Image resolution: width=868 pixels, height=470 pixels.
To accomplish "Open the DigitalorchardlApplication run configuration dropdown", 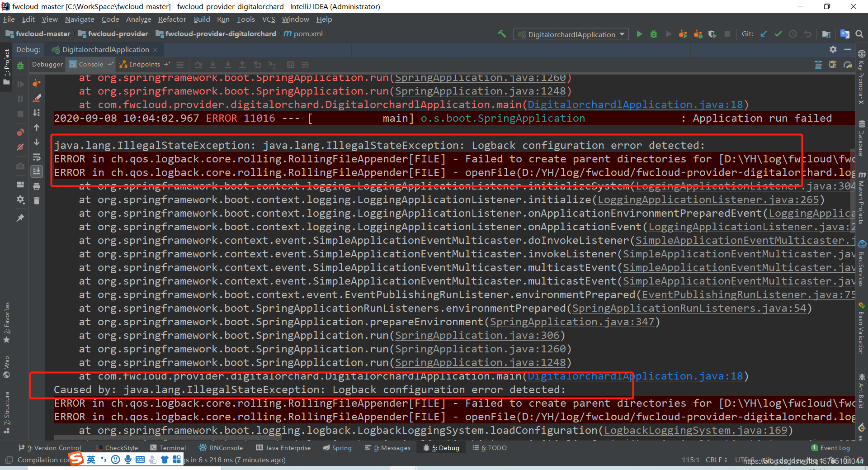I will click(x=571, y=34).
